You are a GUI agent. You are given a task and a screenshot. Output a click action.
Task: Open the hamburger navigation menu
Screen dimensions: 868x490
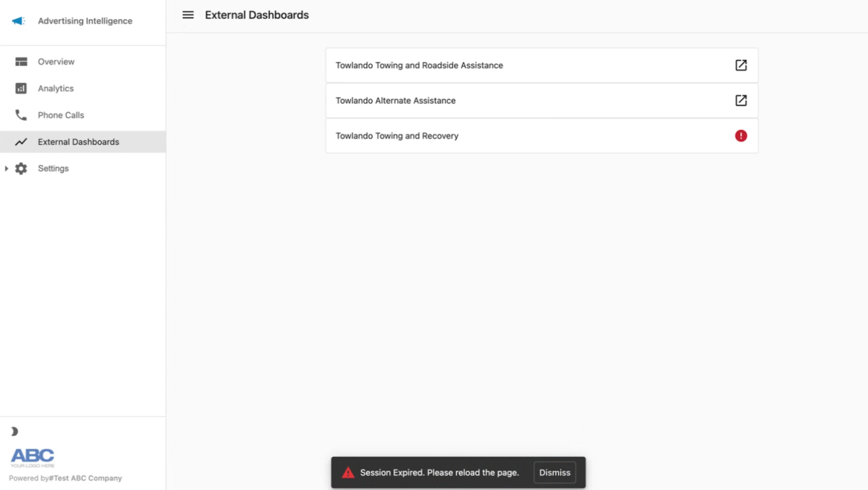[188, 15]
